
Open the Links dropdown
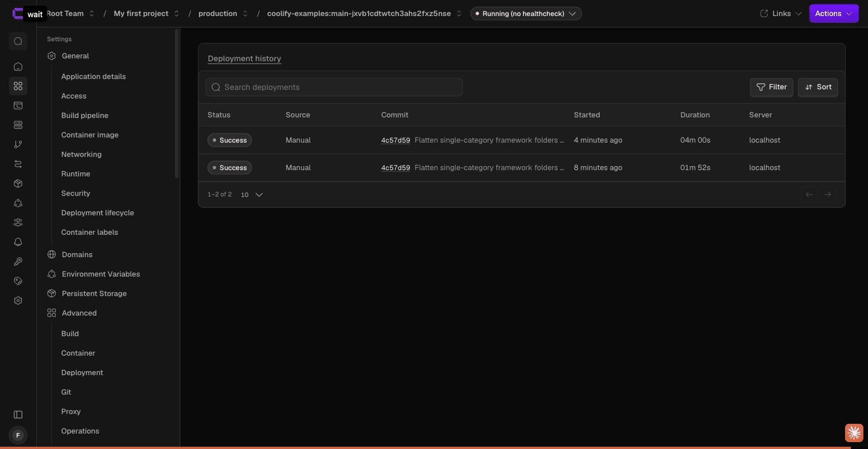780,13
